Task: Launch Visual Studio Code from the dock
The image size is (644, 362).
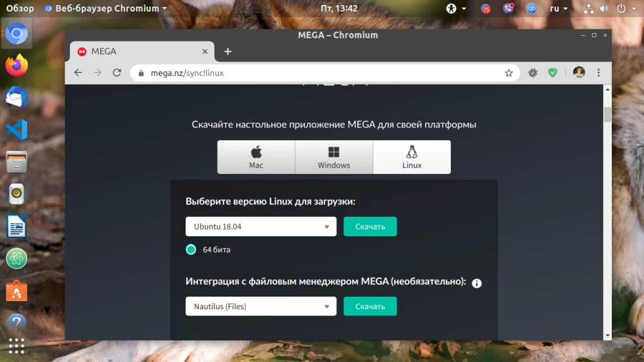Action: 16,129
